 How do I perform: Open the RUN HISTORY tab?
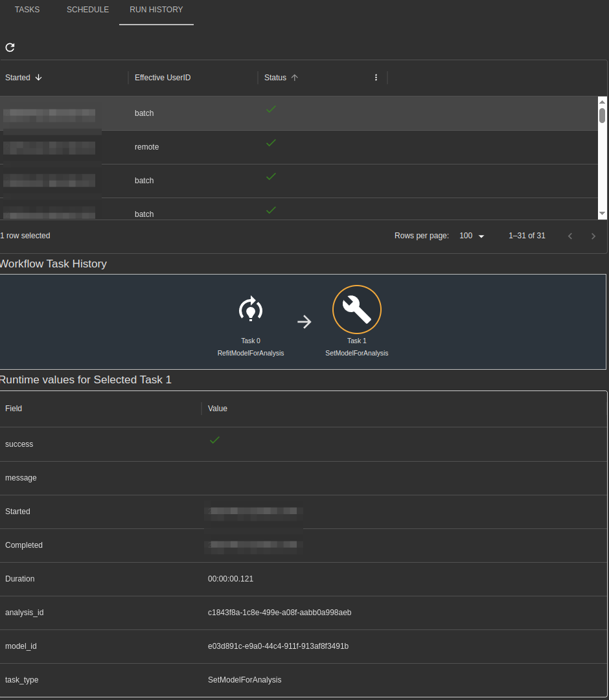click(156, 9)
